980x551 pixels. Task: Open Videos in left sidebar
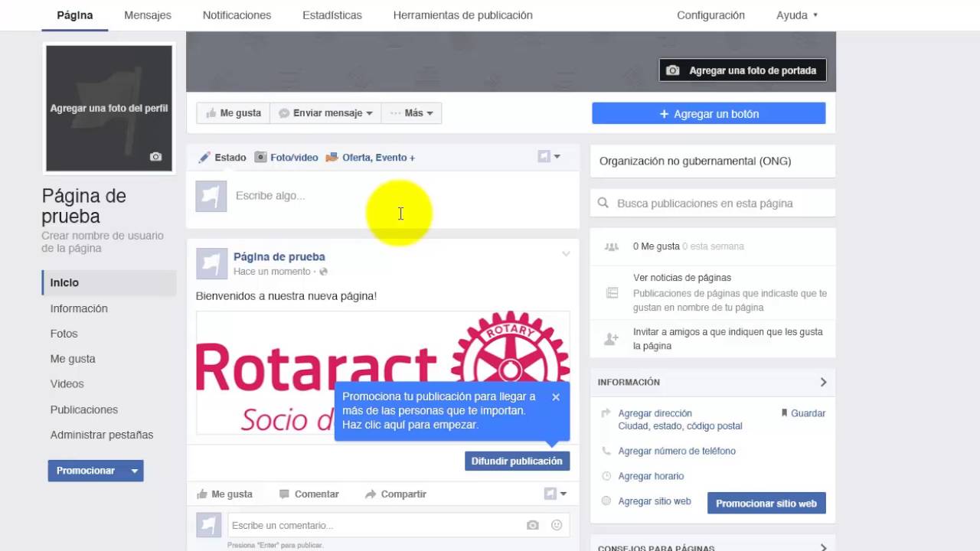(x=67, y=384)
